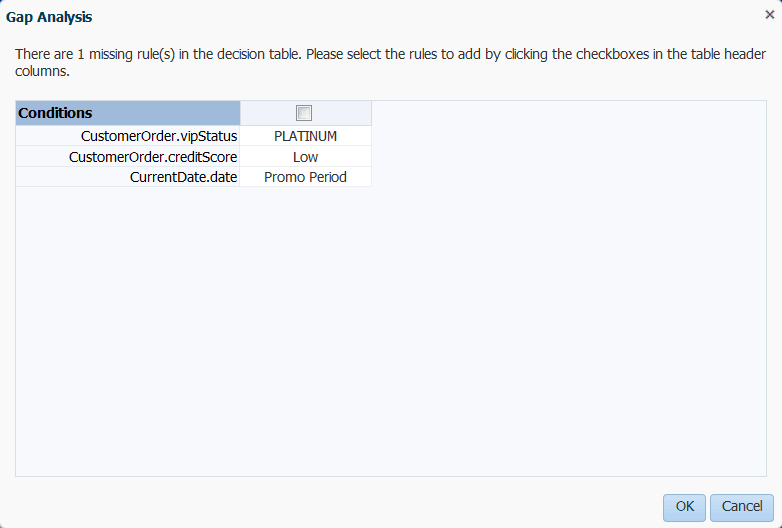Select the Conditions header cell
Image resolution: width=782 pixels, height=528 pixels.
(128, 113)
